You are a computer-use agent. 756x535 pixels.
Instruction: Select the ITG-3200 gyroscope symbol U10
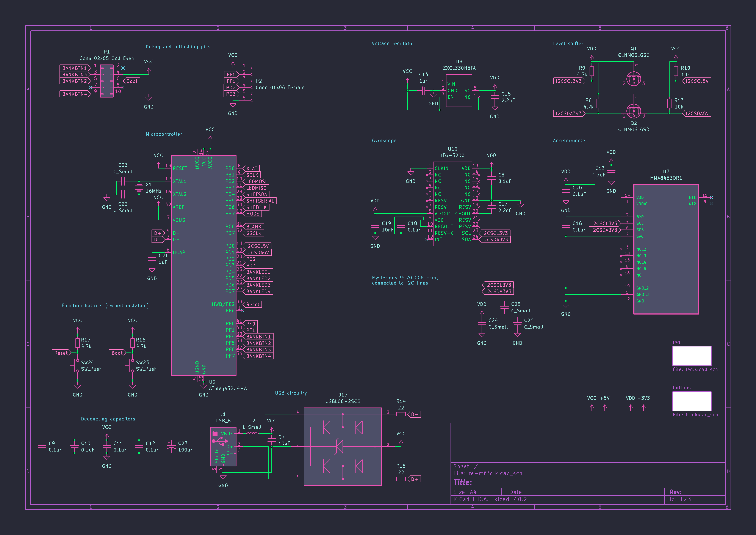click(x=452, y=204)
